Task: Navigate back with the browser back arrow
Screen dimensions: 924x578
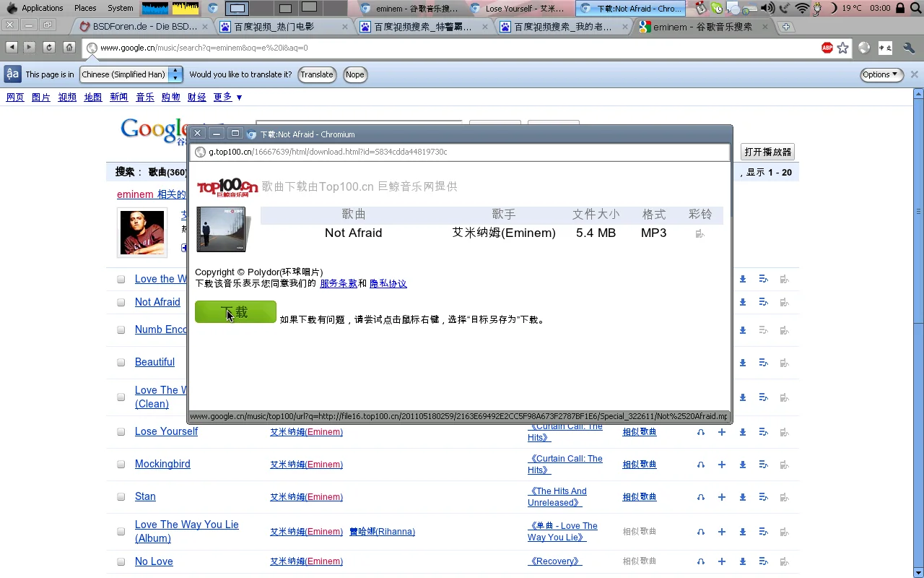Action: (12, 48)
